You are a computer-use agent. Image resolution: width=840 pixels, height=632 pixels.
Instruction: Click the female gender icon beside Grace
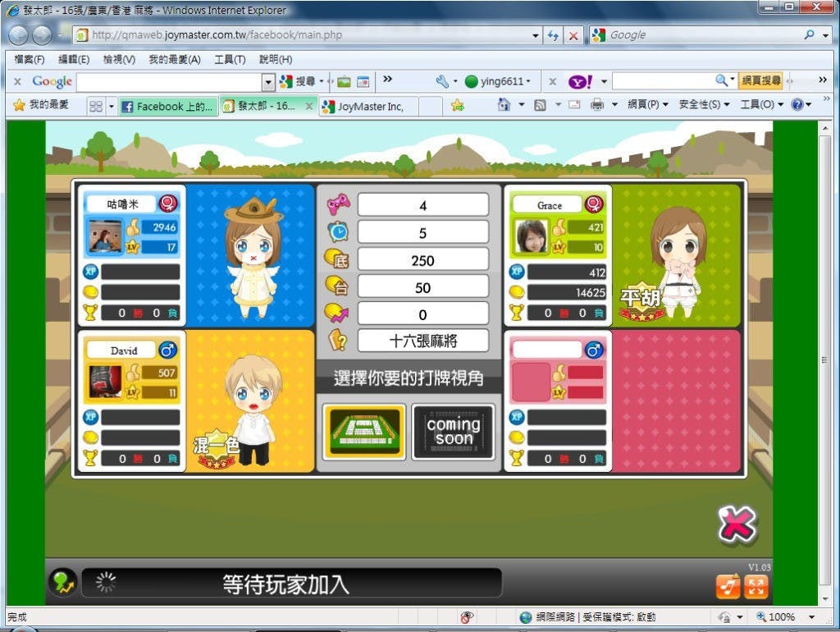pyautogui.click(x=594, y=204)
